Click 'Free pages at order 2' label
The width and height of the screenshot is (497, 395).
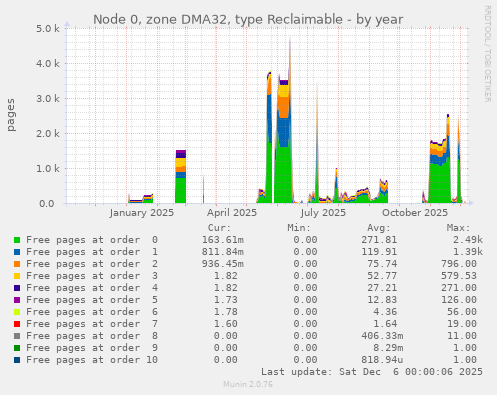(92, 264)
